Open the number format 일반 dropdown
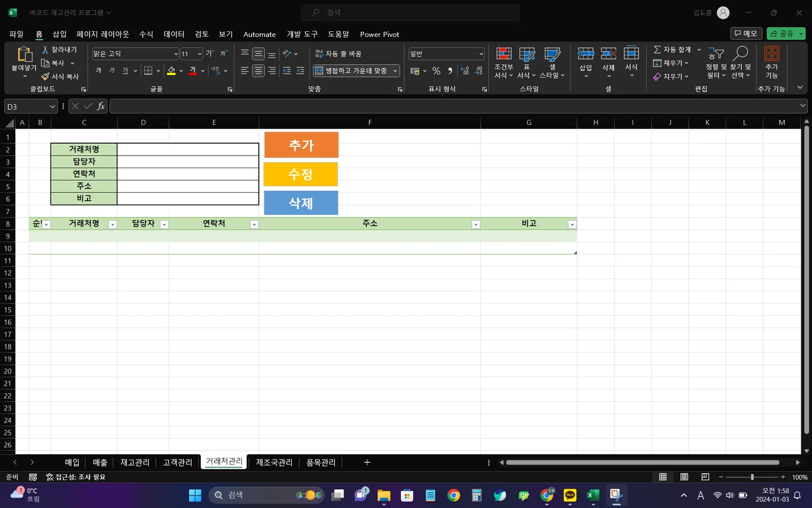Viewport: 812px width, 508px height. (x=481, y=54)
